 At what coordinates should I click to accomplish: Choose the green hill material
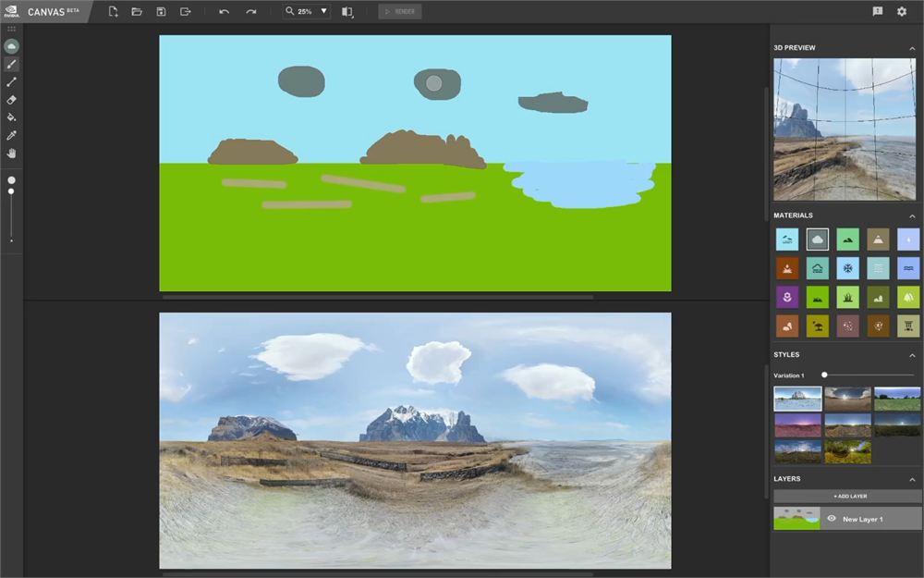(847, 240)
